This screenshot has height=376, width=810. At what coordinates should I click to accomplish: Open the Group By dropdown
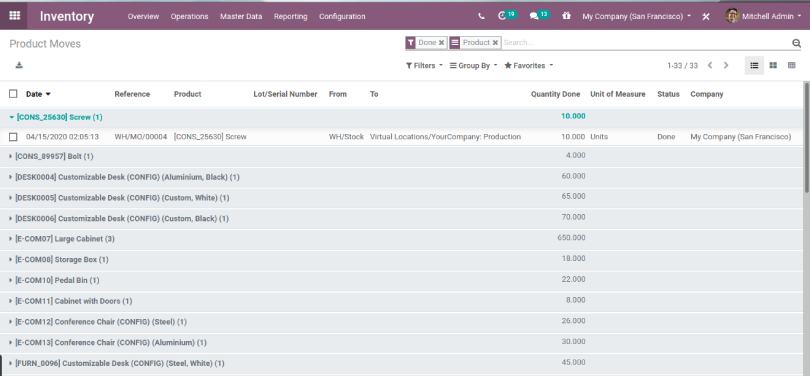[473, 66]
